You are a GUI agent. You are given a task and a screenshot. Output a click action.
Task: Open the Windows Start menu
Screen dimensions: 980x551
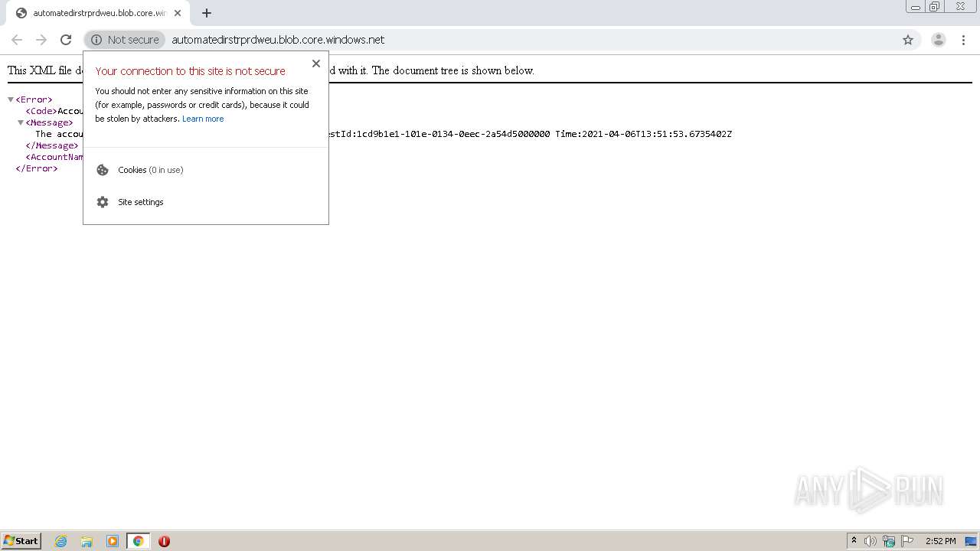point(21,541)
